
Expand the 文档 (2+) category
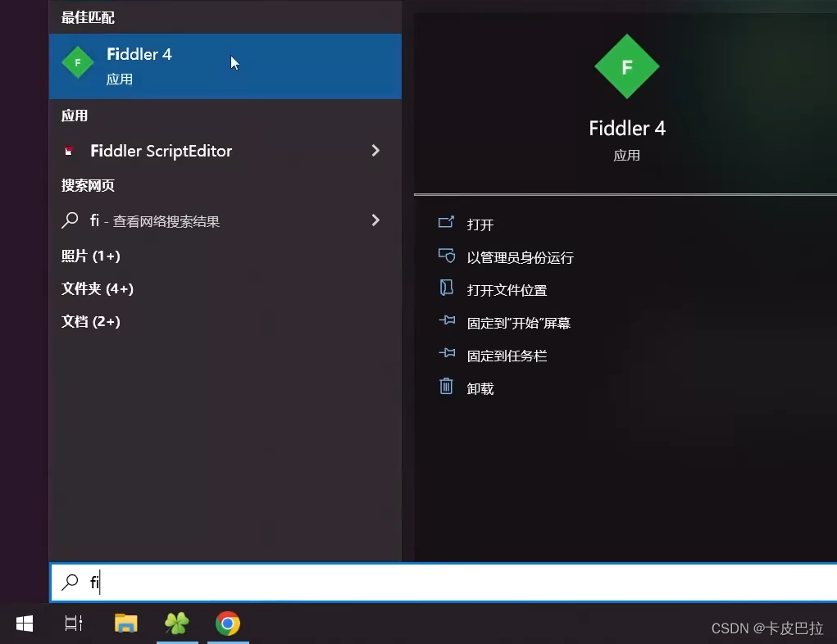click(91, 322)
